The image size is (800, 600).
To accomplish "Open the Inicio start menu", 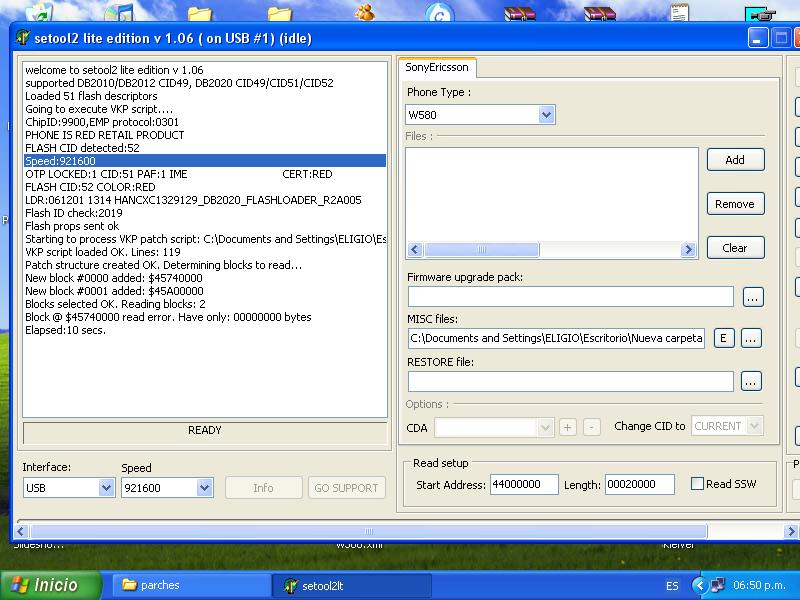I will (50, 585).
